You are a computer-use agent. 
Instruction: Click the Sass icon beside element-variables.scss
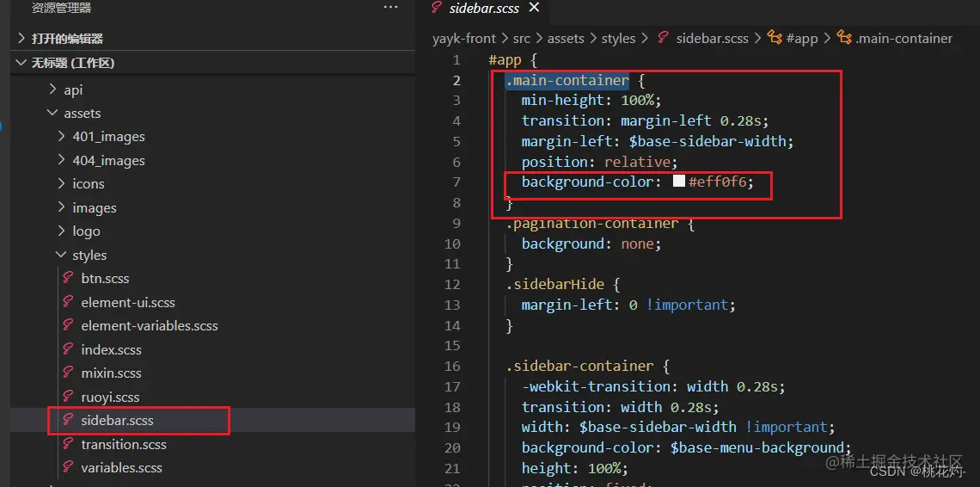click(69, 325)
